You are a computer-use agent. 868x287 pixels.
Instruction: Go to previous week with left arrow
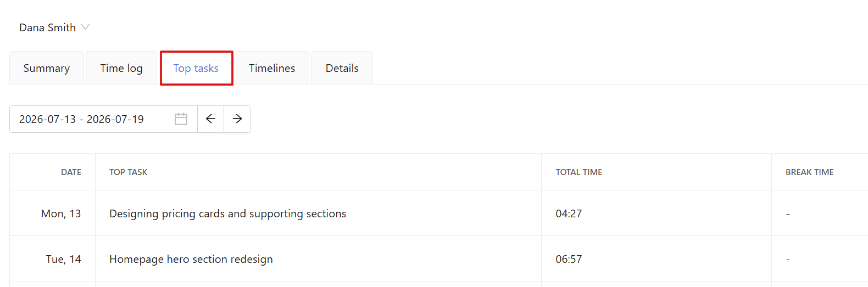click(210, 119)
